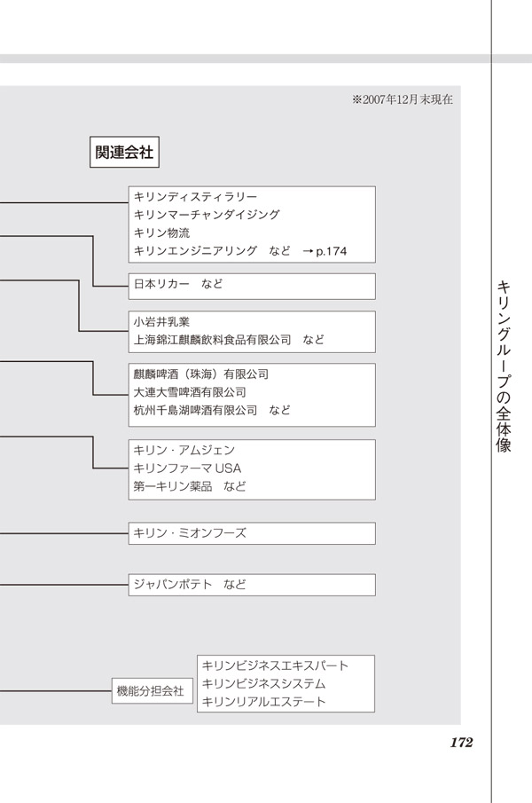The image size is (532, 803).
Task: Click the キリンエンジニアリング entry
Action: [195, 251]
